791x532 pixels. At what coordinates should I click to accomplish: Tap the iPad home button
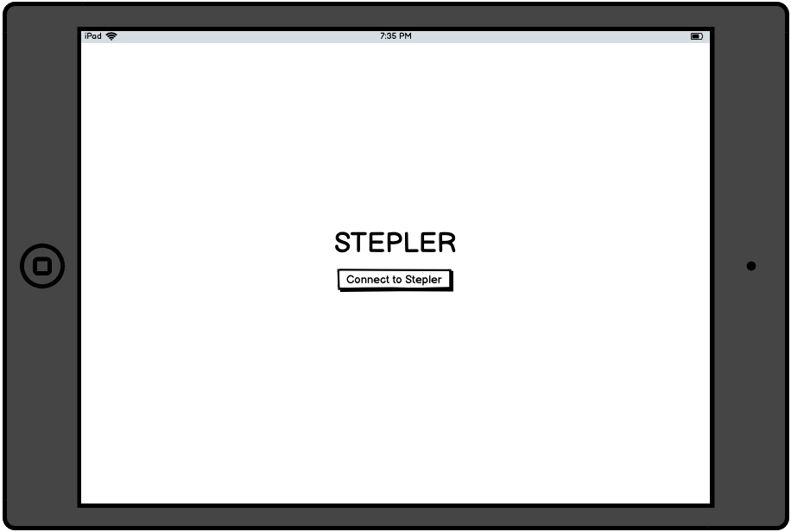42,266
